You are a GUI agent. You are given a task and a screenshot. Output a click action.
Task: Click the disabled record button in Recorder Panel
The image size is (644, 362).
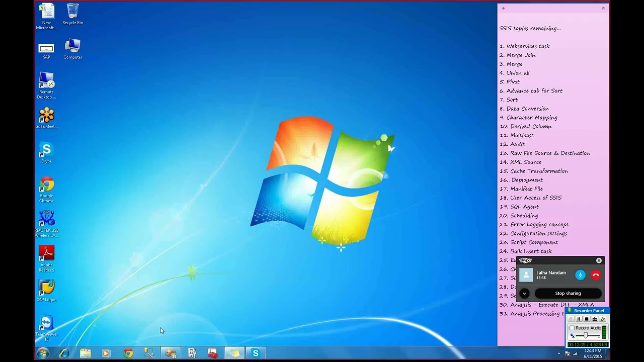571,319
